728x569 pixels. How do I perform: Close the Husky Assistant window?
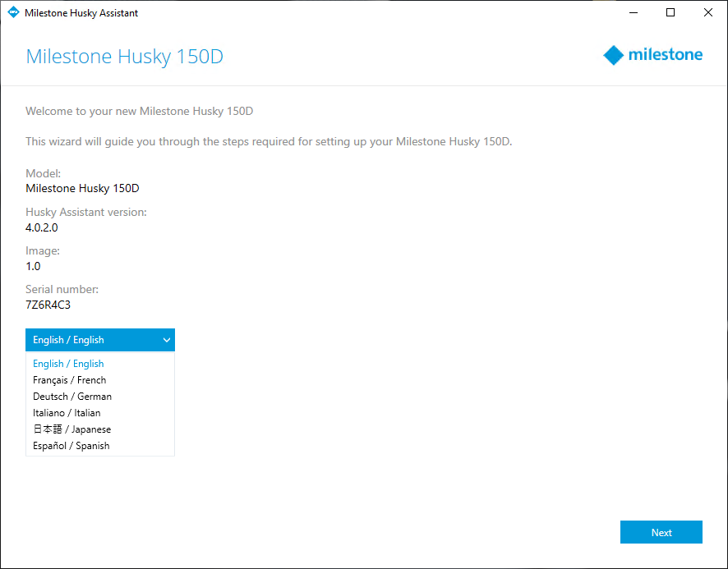708,12
